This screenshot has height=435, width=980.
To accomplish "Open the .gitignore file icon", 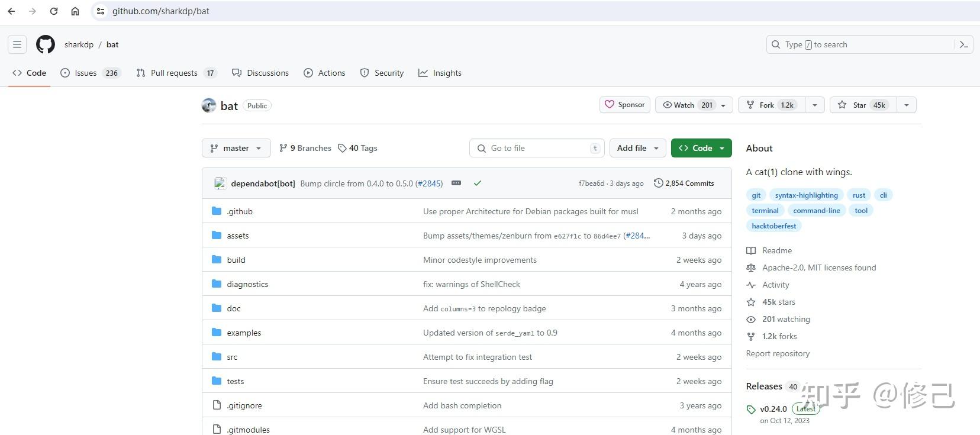I will pos(217,405).
